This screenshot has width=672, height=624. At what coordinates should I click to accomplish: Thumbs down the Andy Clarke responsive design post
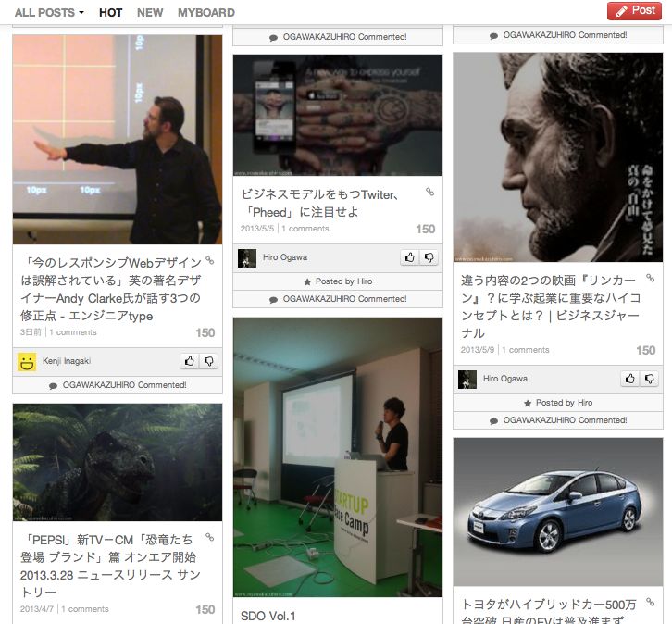(x=208, y=361)
